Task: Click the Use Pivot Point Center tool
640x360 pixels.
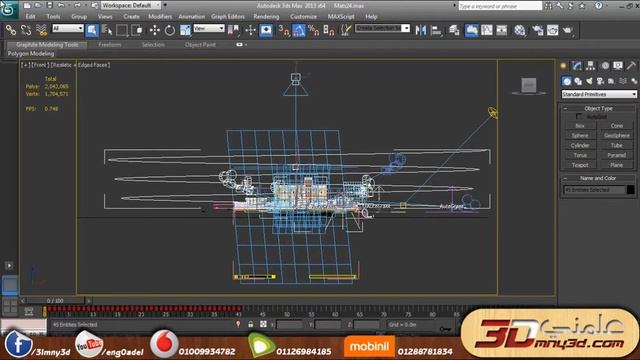Action: 234,30
